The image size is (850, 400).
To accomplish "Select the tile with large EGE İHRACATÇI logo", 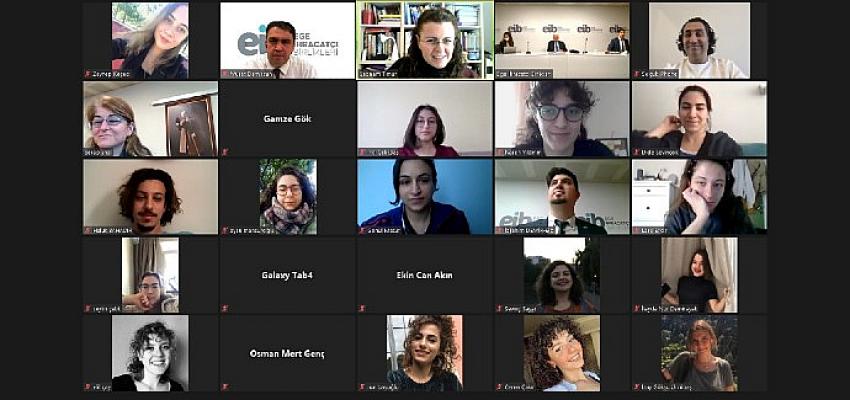I will 287,40.
